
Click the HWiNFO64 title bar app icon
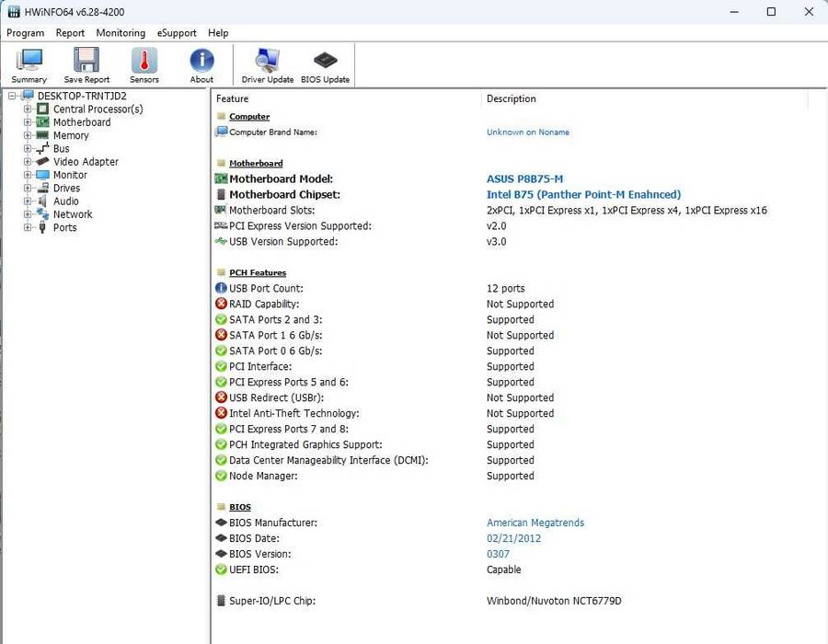click(14, 12)
